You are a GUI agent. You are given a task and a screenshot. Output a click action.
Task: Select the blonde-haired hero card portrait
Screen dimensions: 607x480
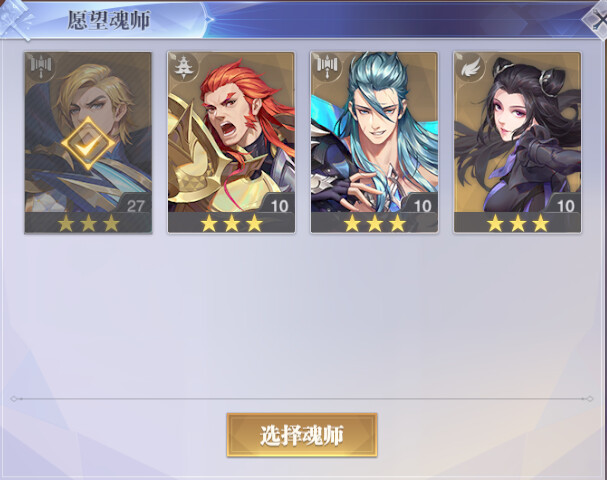click(88, 143)
